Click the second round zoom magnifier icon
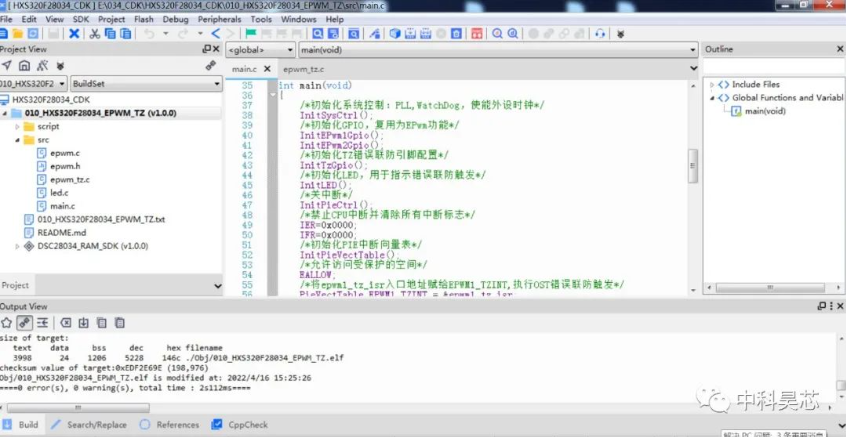846x437 pixels. (513, 34)
